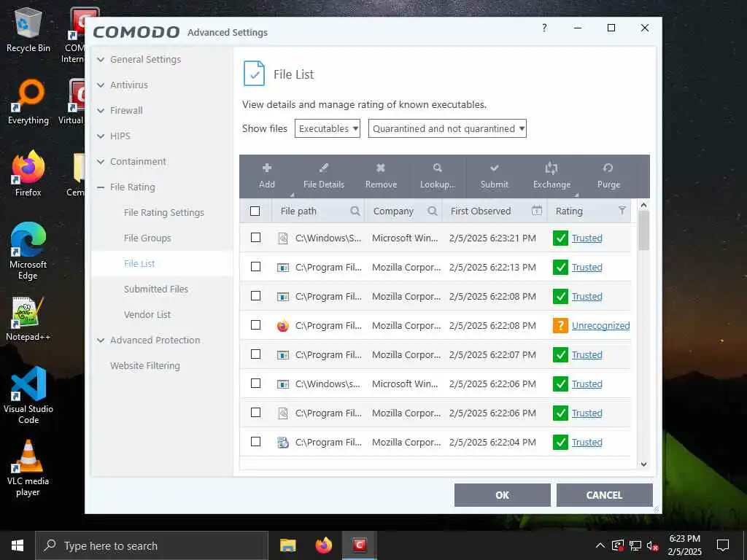Click the help question mark in title bar
This screenshot has height=560, width=747.
click(x=544, y=28)
